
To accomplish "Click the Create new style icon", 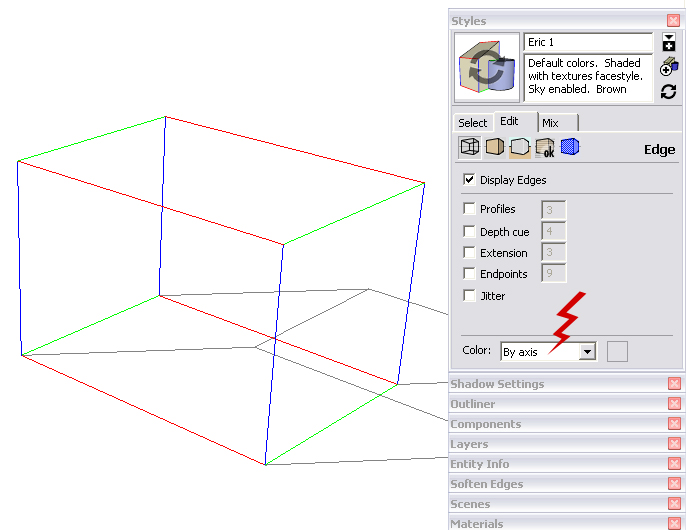I will (x=668, y=67).
